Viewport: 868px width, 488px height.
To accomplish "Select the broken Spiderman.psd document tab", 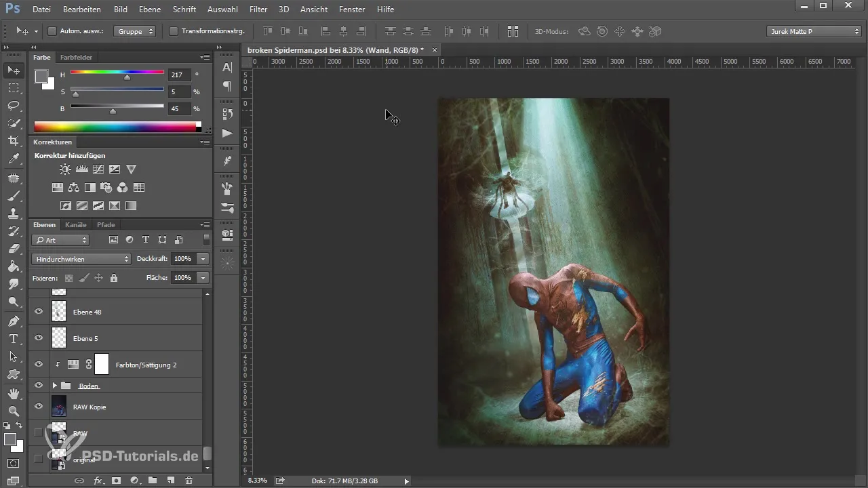I will 336,50.
